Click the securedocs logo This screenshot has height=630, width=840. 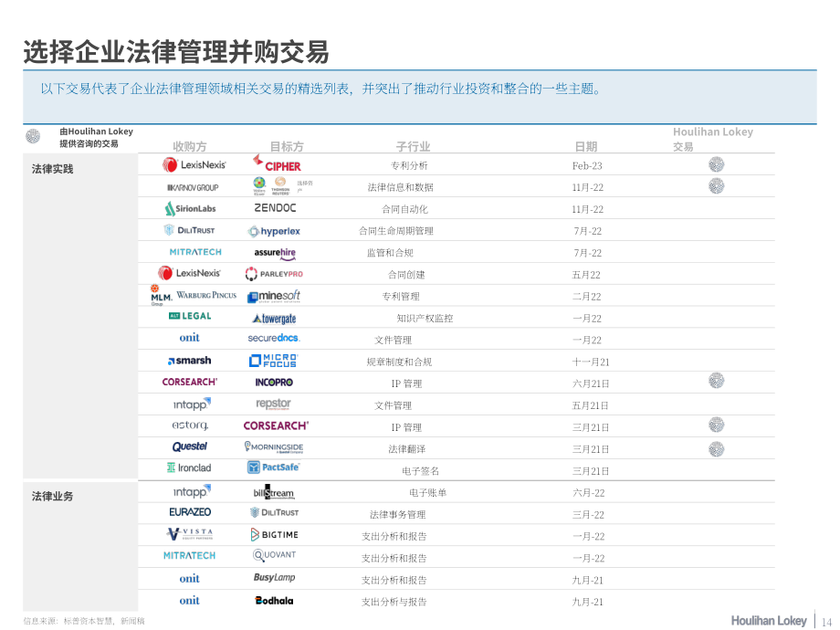pyautogui.click(x=274, y=338)
